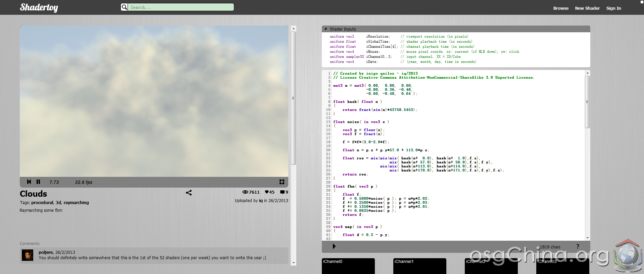Click the 'float fbm( vec3 p )' line
The height and width of the screenshot is (274, 644).
(355, 186)
